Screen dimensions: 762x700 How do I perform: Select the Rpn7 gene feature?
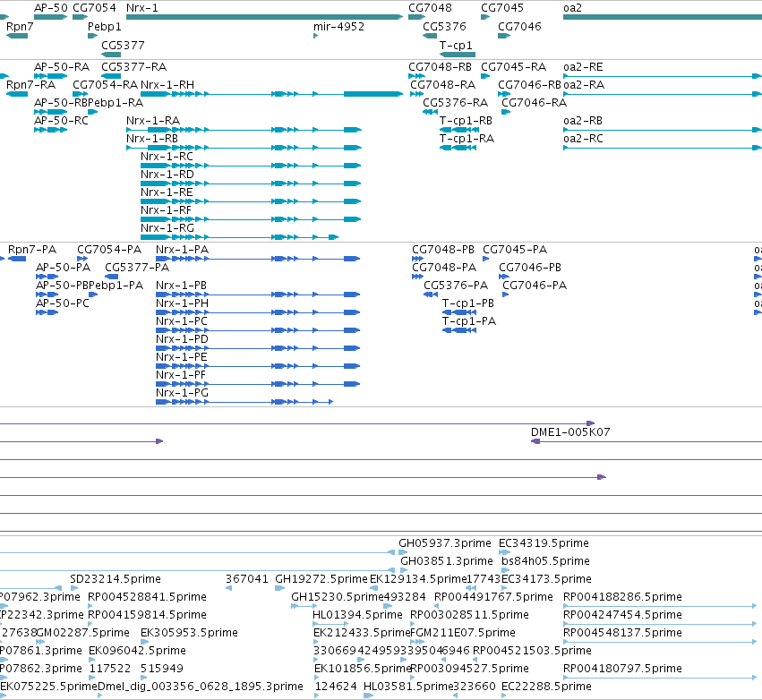coord(17,36)
